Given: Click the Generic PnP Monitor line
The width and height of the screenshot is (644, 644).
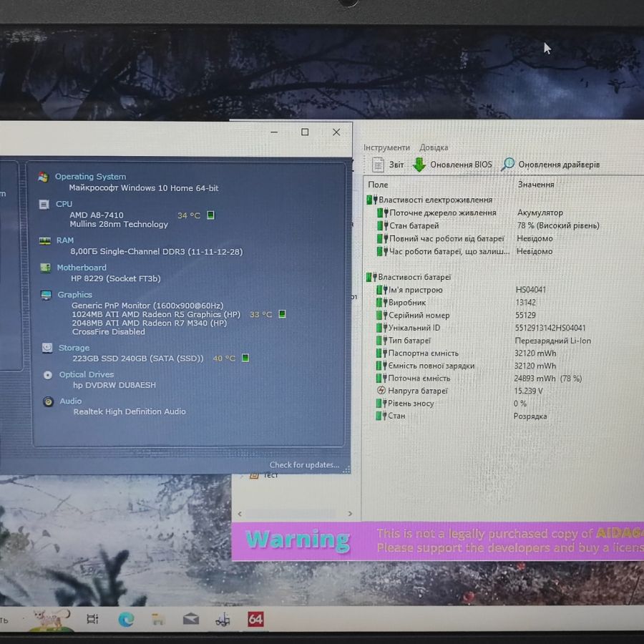Looking at the screenshot, I should [147, 306].
